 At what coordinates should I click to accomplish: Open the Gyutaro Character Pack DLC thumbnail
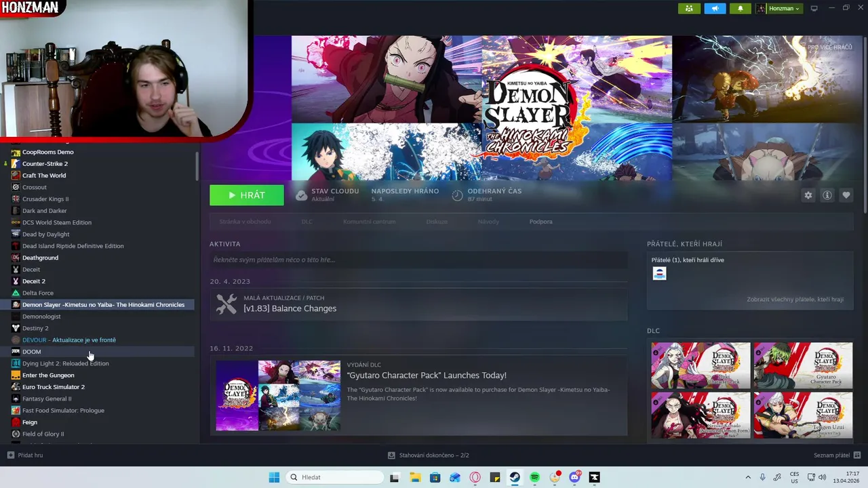[803, 365]
